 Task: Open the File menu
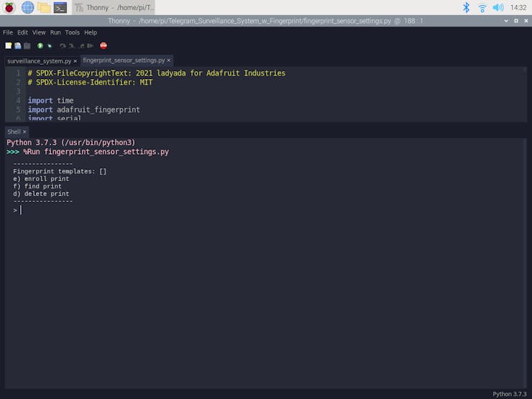click(x=8, y=32)
